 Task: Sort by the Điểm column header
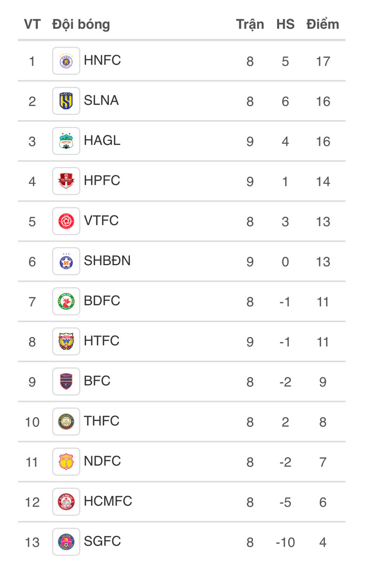pos(323,24)
